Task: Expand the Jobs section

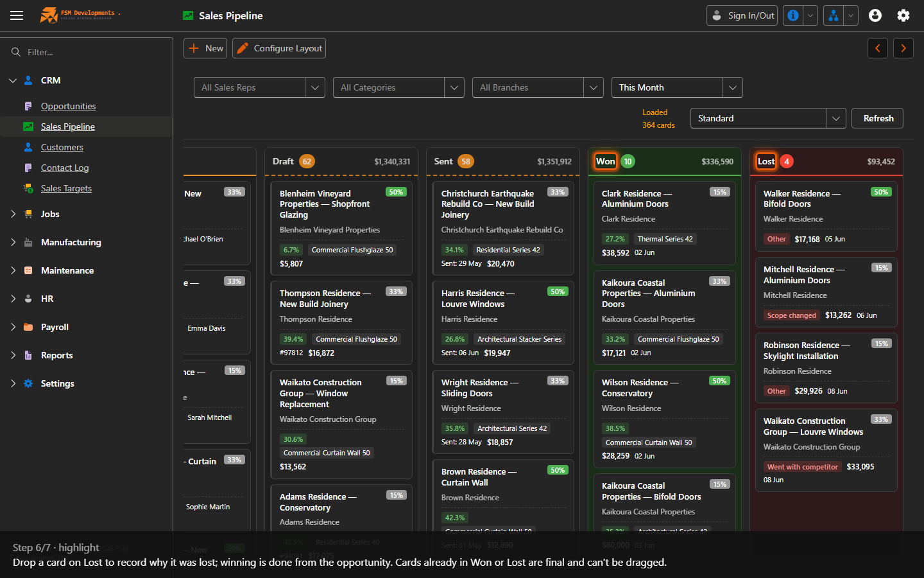Action: [x=13, y=214]
